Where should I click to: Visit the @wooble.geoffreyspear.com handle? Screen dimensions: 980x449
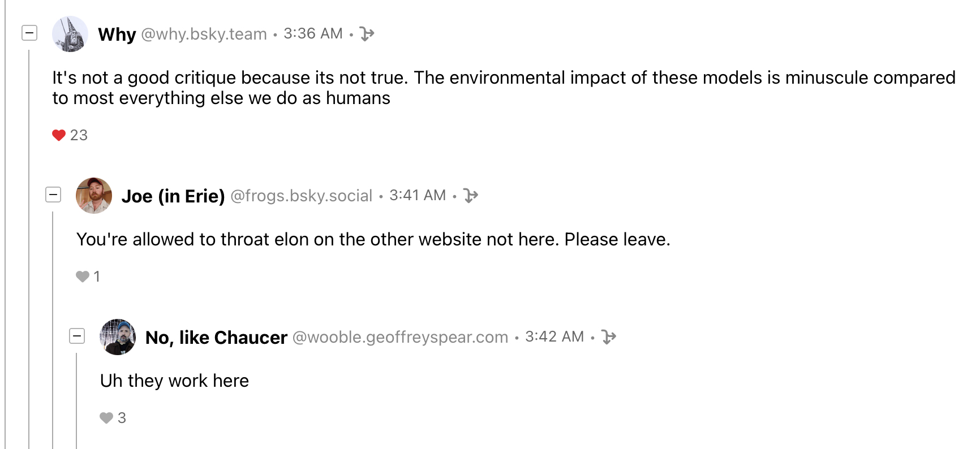[400, 337]
